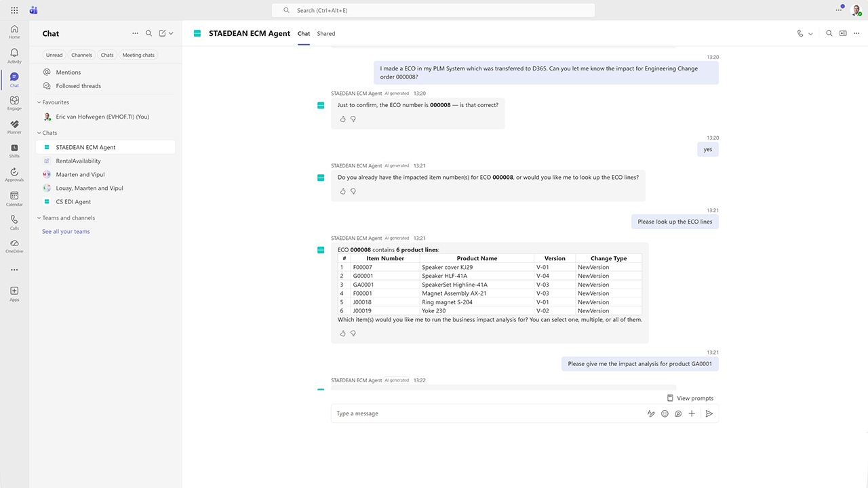The width and height of the screenshot is (868, 488).
Task: Open OneDrive in the left rail
Action: [x=14, y=246]
